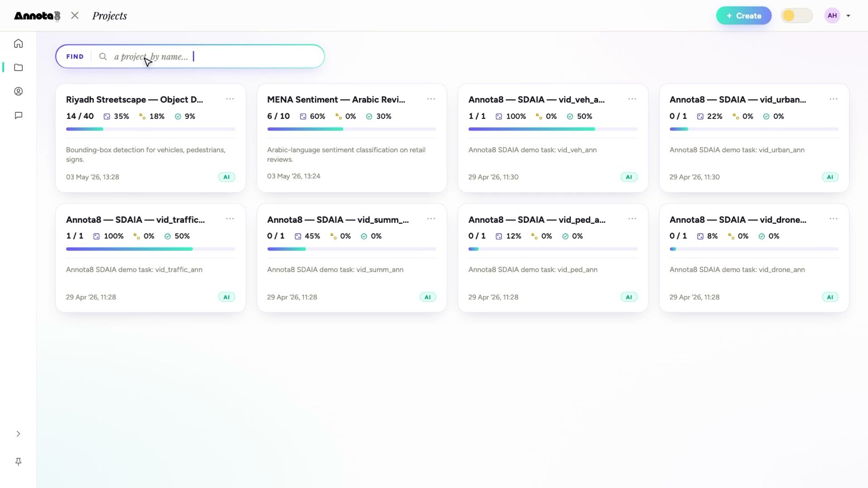Open options menu for Riyadh Streetscape project
The width and height of the screenshot is (868, 488).
click(x=230, y=99)
